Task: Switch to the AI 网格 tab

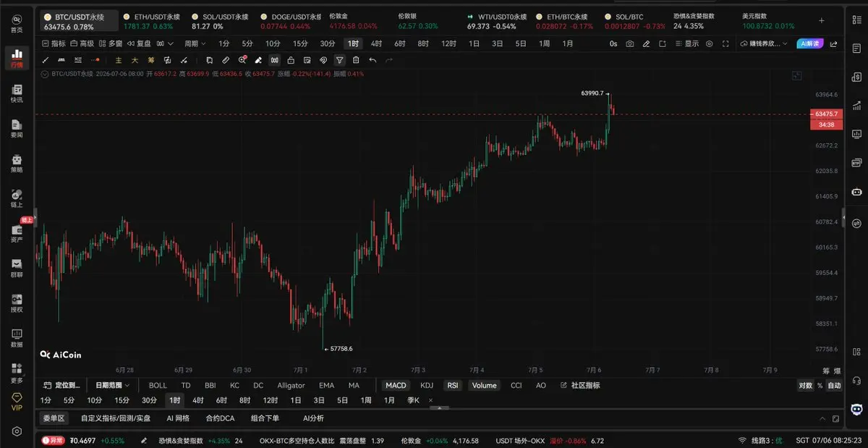Action: 178,418
